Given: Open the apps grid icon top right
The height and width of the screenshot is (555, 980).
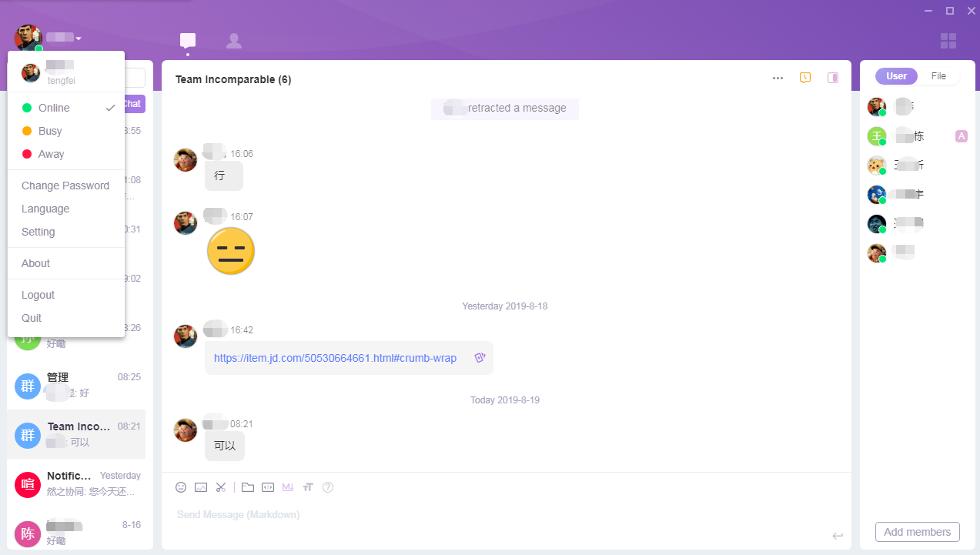Looking at the screenshot, I should click(948, 41).
